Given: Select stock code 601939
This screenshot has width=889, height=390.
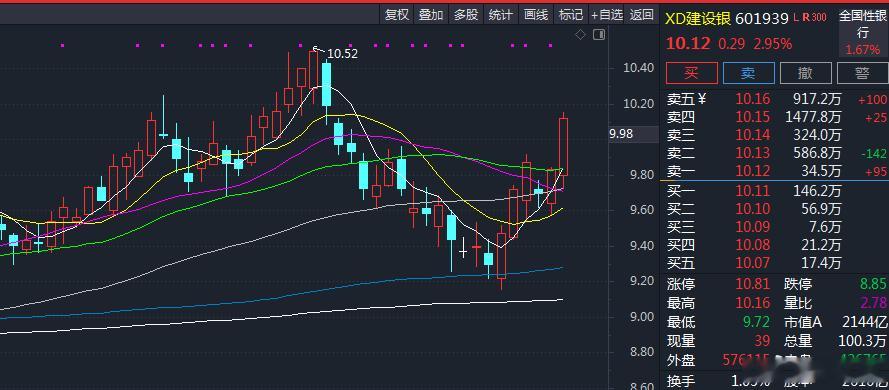Looking at the screenshot, I should (762, 19).
